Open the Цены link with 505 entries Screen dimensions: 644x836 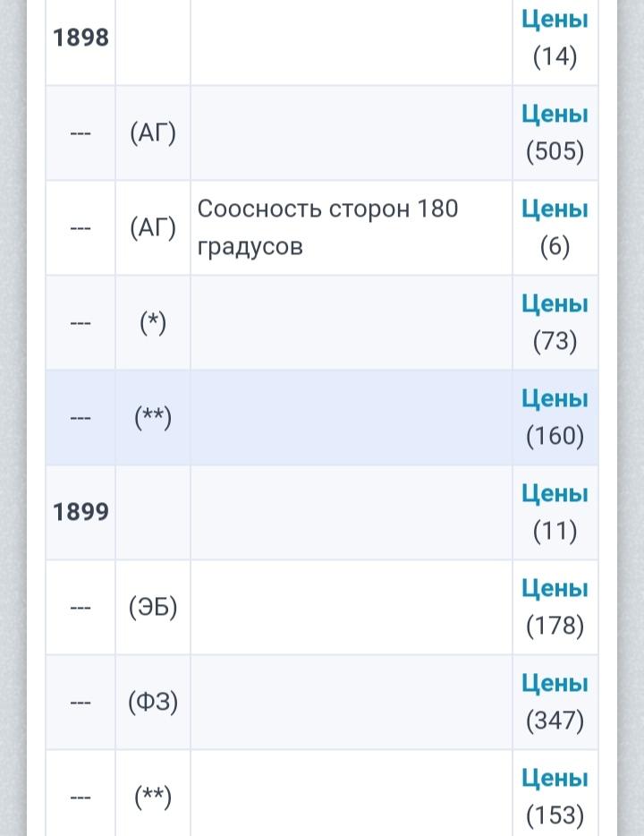point(555,115)
